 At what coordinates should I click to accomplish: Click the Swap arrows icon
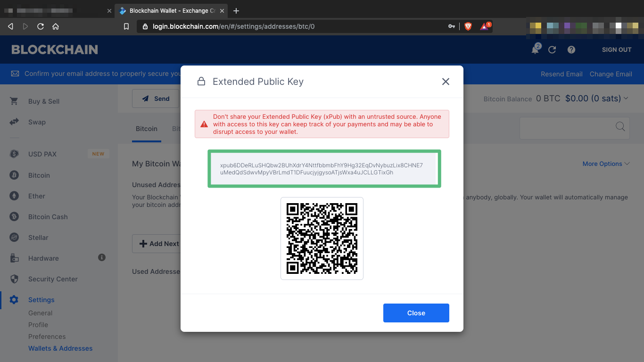(x=14, y=122)
